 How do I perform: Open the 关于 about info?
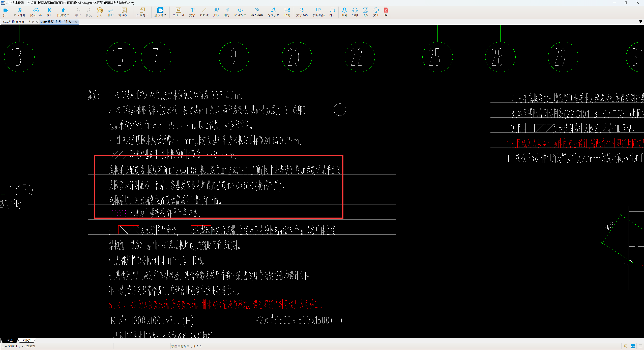376,12
